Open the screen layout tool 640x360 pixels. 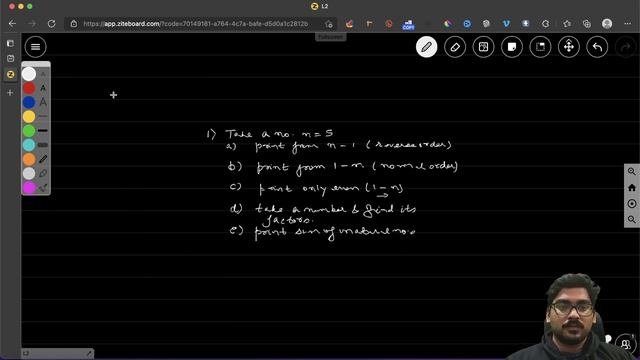(540, 47)
